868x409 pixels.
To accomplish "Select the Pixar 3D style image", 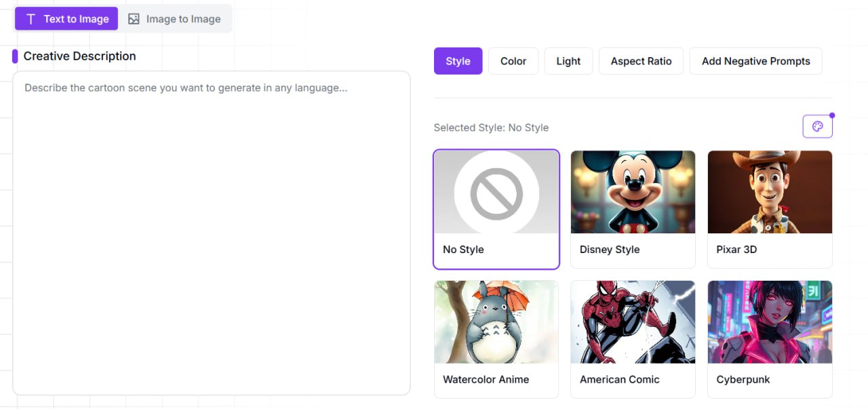I will coord(770,192).
